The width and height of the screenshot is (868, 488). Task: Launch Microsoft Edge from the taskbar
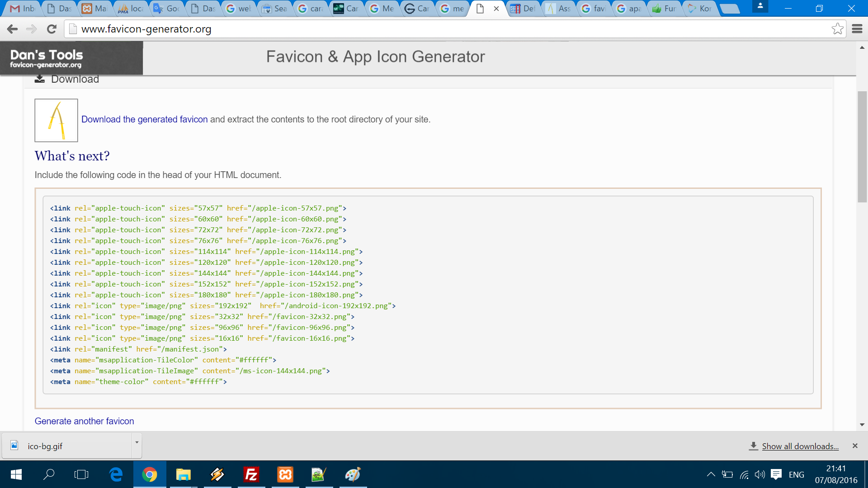tap(116, 474)
